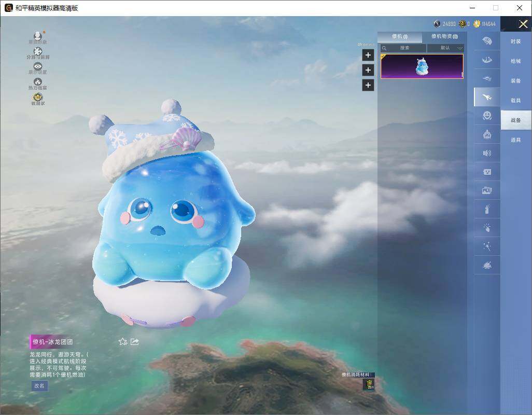Open the 枪械 menu tab
Viewport: 532px width, 415px height.
tap(516, 61)
